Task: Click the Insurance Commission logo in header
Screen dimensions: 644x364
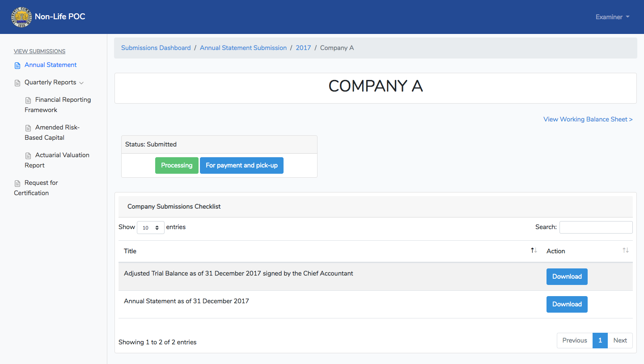Action: [x=21, y=17]
